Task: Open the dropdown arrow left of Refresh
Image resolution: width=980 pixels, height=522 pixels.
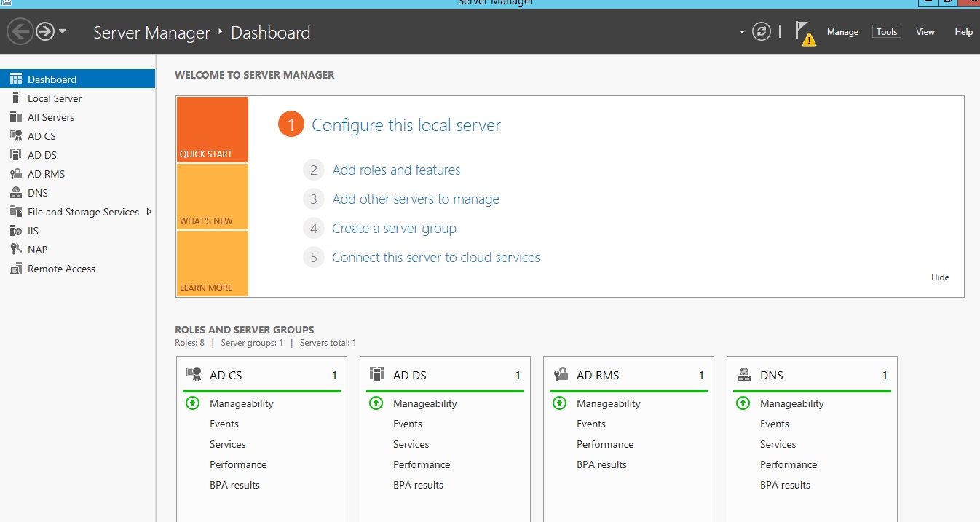Action: click(x=742, y=32)
